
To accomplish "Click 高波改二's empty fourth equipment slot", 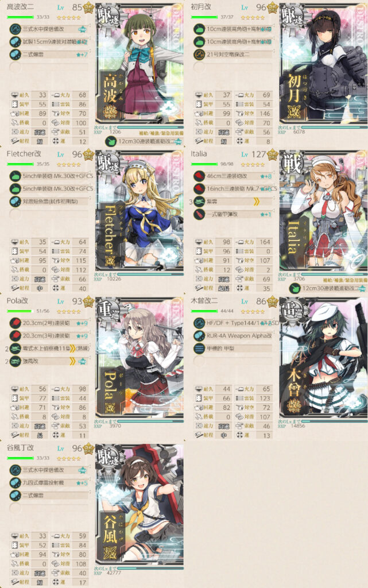I will (49, 68).
